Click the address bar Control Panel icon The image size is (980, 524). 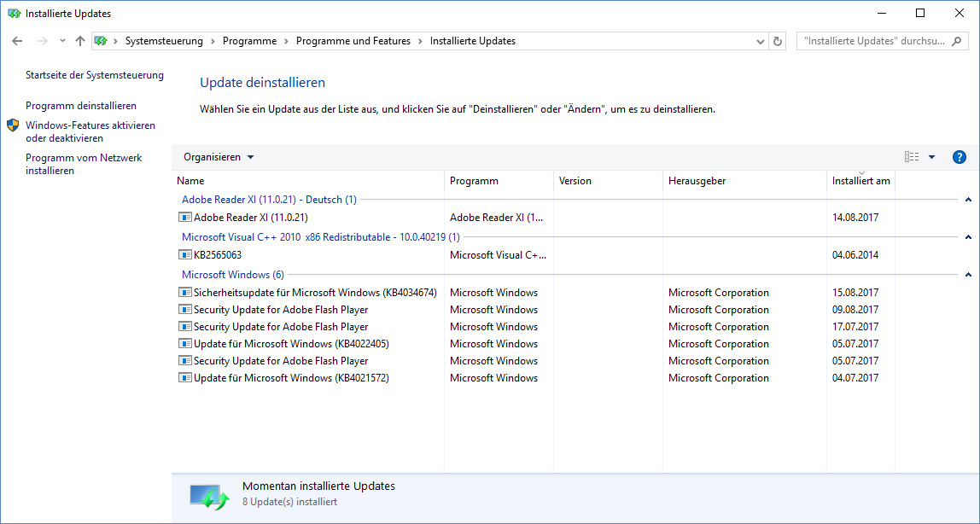[x=101, y=41]
